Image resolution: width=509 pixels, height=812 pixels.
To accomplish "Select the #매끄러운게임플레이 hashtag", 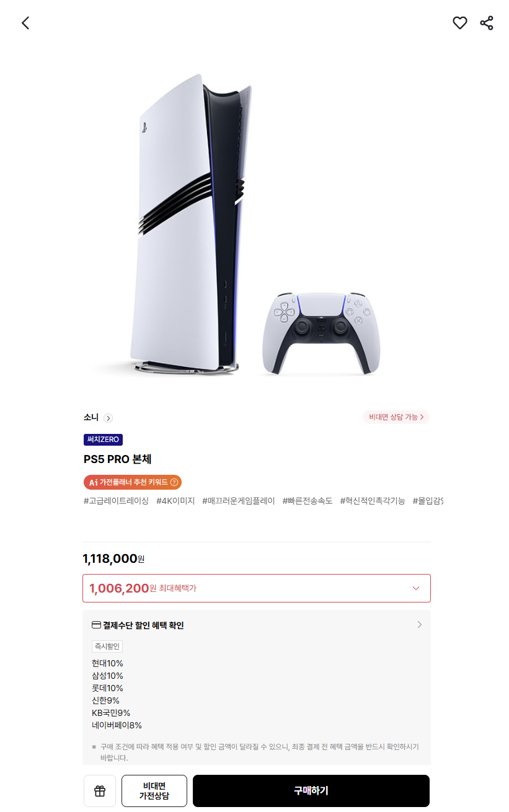I will pos(239,501).
